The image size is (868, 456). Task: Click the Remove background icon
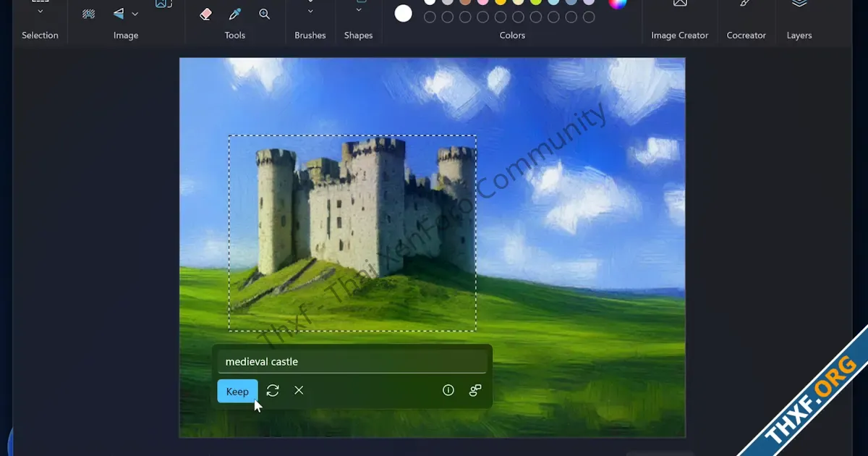88,14
